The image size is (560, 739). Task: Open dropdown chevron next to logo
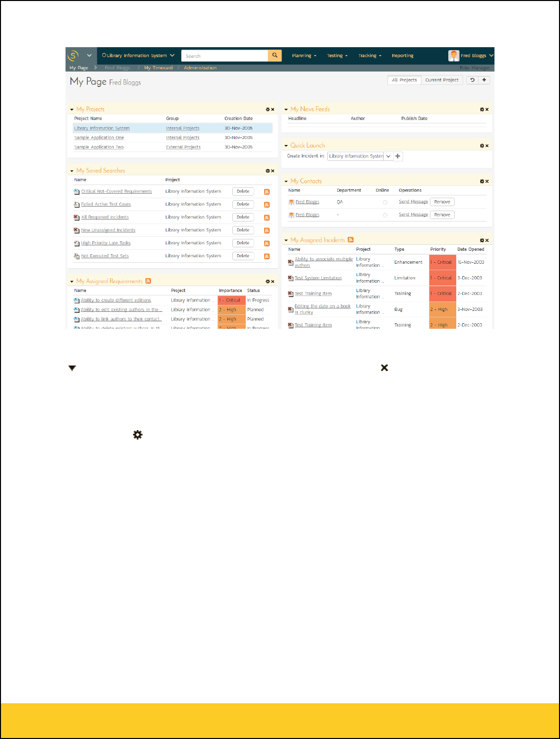89,56
